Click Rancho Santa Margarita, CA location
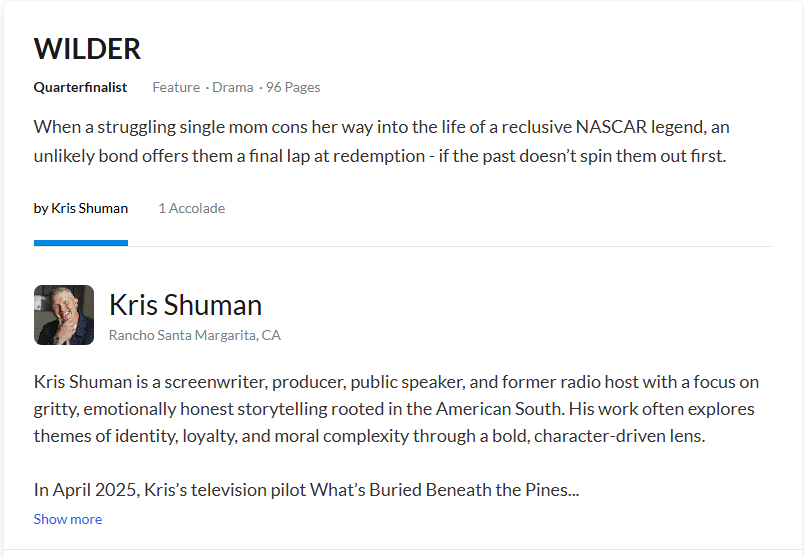This screenshot has width=804, height=557. coord(195,335)
